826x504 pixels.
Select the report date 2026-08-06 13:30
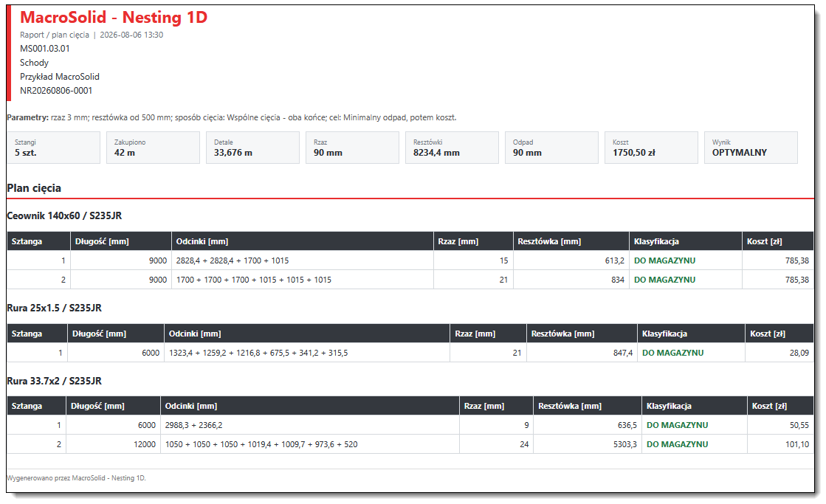click(x=131, y=35)
